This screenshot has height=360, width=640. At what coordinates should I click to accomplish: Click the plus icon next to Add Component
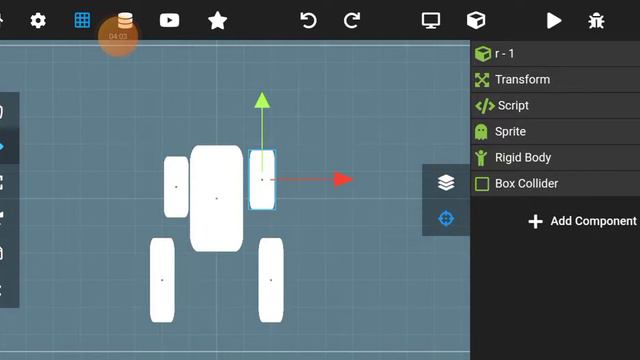click(535, 222)
